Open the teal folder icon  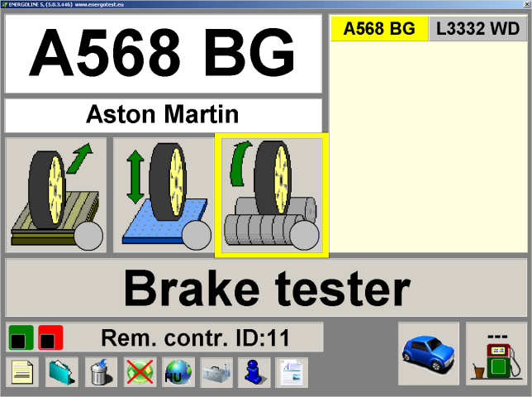pyautogui.click(x=62, y=373)
